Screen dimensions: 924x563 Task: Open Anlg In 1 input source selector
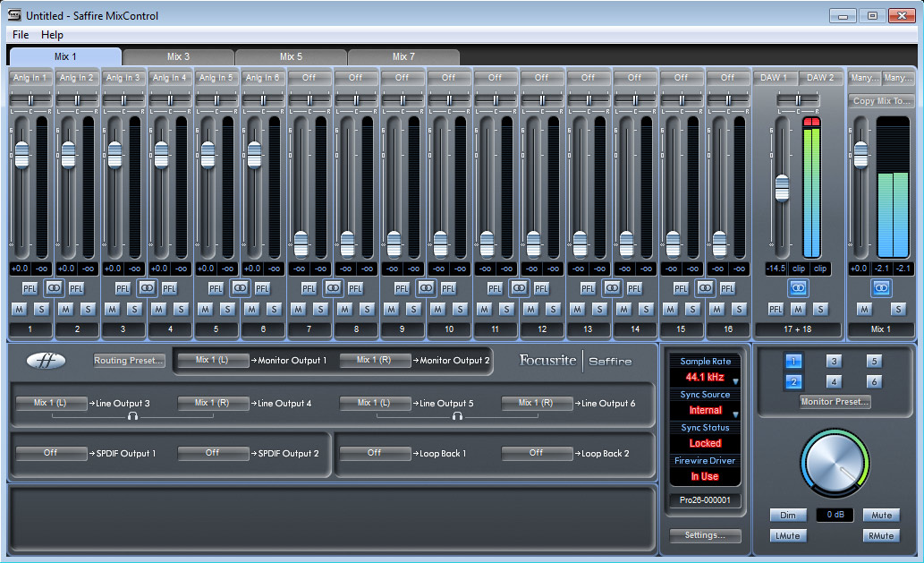[30, 78]
